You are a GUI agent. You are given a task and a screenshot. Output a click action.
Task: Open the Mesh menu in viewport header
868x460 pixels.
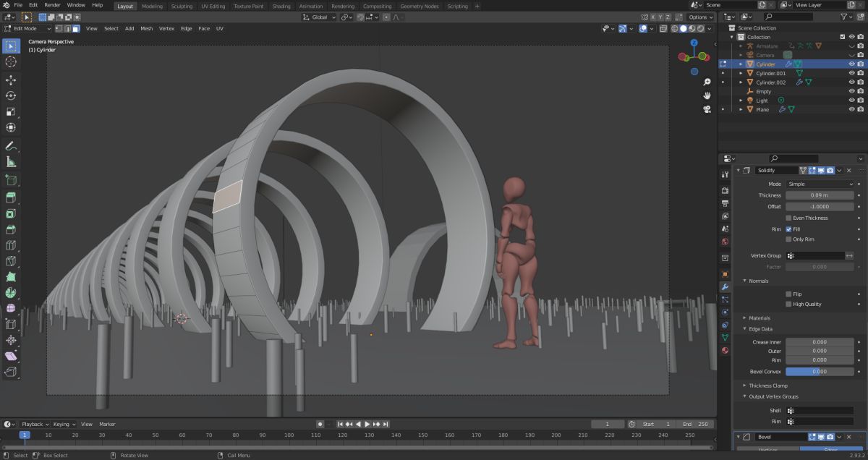(147, 28)
